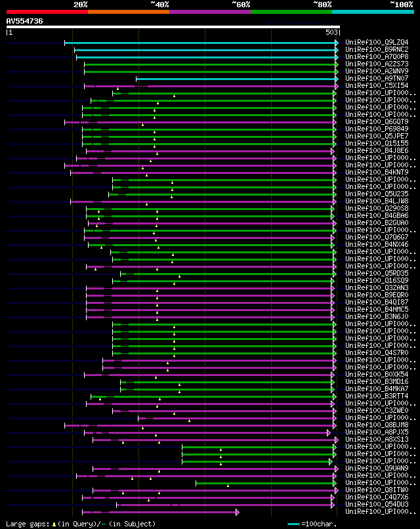
Task: Select the UniRef100_B4MKA7 label
Action: [x=377, y=389]
